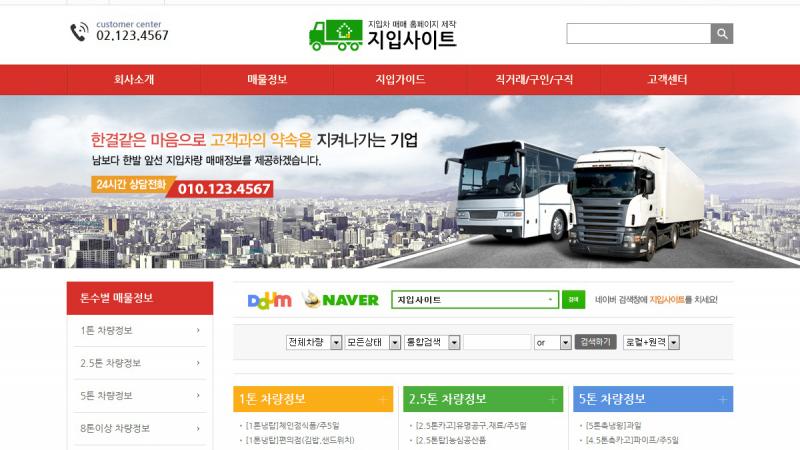Select 매물정보 in the red navigation bar
This screenshot has height=450, width=800.
coord(267,80)
